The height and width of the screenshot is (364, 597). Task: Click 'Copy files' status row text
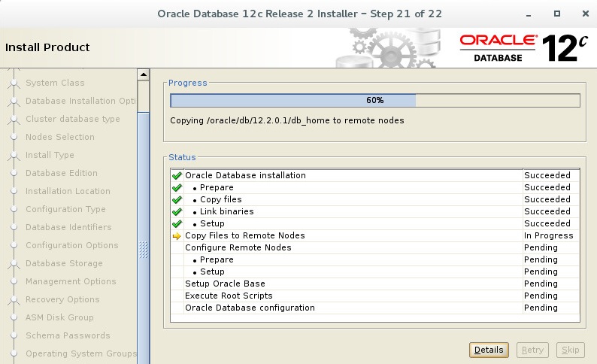pos(221,199)
